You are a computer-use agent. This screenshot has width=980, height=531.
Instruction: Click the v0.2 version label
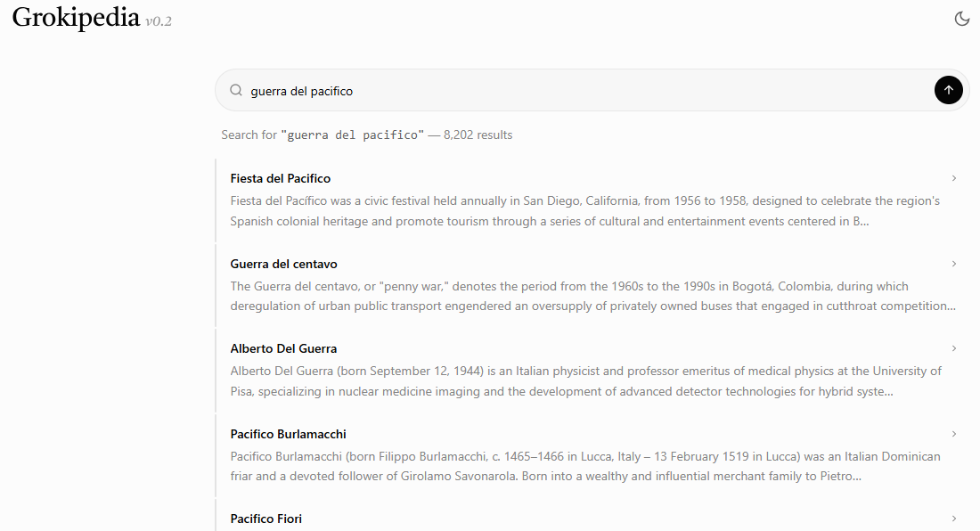point(158,21)
